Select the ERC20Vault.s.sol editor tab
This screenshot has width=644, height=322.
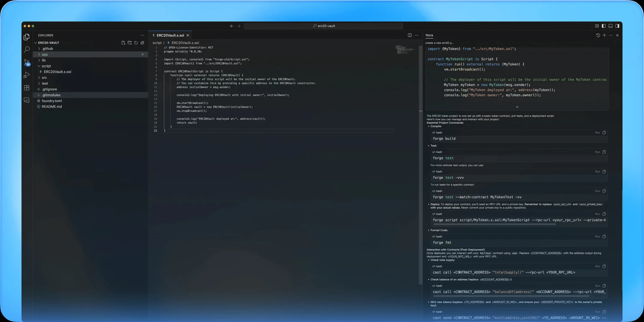coord(170,35)
